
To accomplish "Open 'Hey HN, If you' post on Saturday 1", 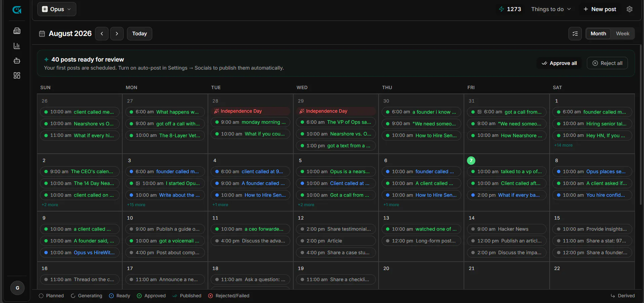I will pyautogui.click(x=592, y=136).
